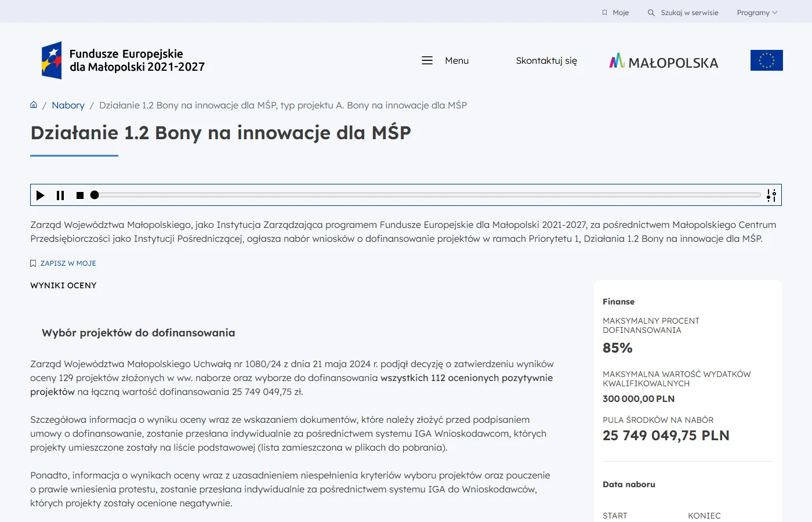Go to home via breadcrumb house icon
The height and width of the screenshot is (522, 812).
tap(34, 105)
